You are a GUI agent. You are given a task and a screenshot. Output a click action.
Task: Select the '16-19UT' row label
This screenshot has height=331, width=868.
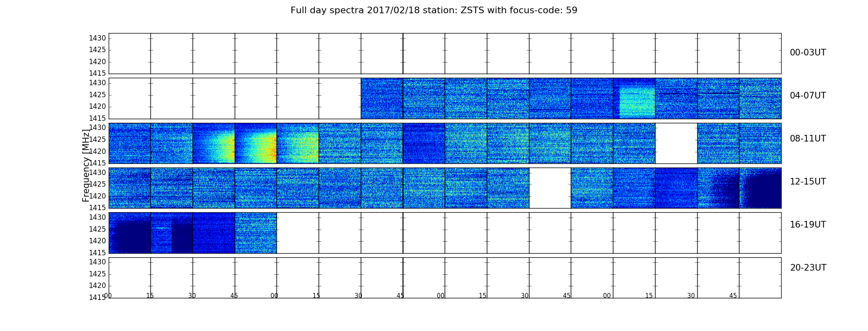[808, 225]
